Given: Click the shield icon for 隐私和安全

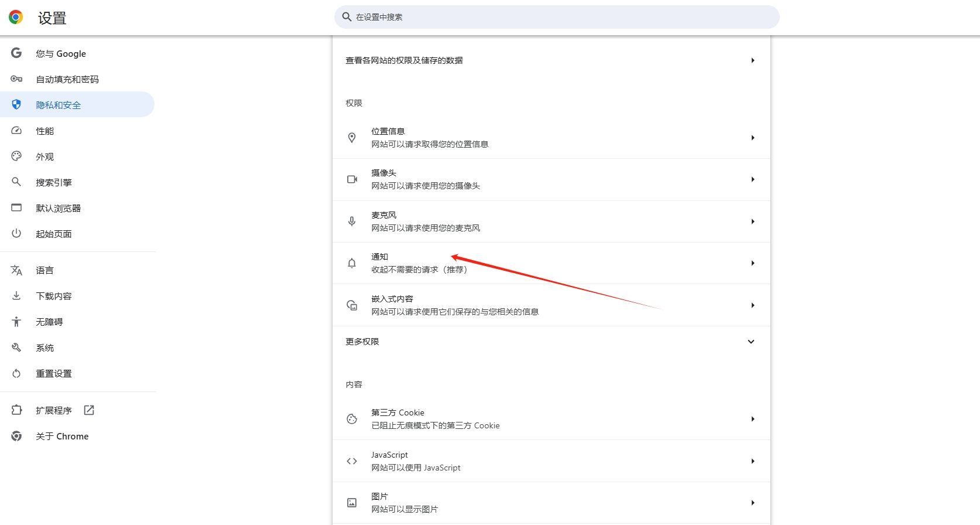Looking at the screenshot, I should click(x=16, y=105).
